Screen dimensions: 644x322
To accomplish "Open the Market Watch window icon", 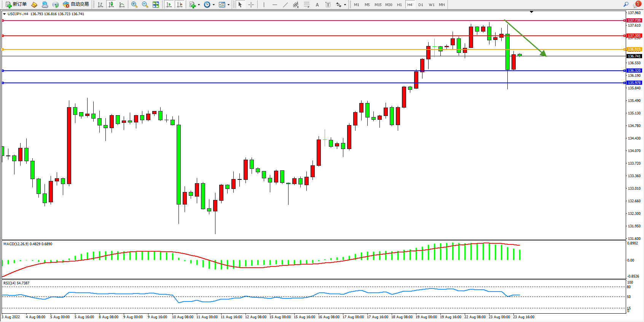I will [x=34, y=5].
